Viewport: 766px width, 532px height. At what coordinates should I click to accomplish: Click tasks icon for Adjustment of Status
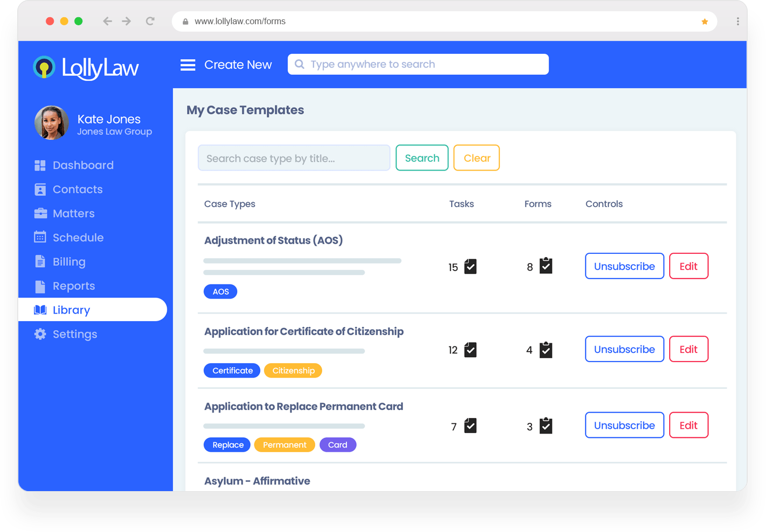click(470, 266)
